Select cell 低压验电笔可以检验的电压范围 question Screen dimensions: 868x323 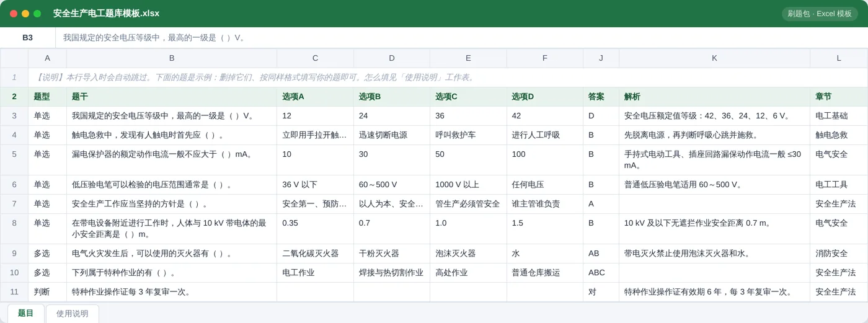pos(172,185)
